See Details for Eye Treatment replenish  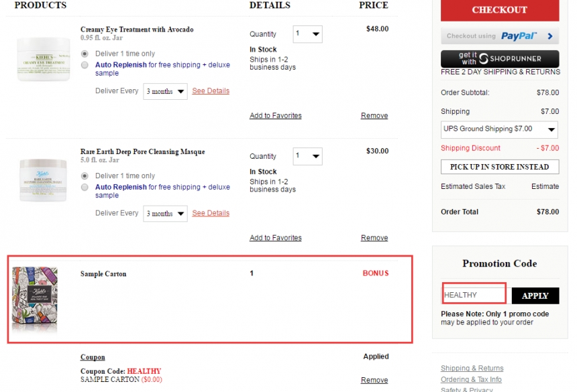[211, 90]
